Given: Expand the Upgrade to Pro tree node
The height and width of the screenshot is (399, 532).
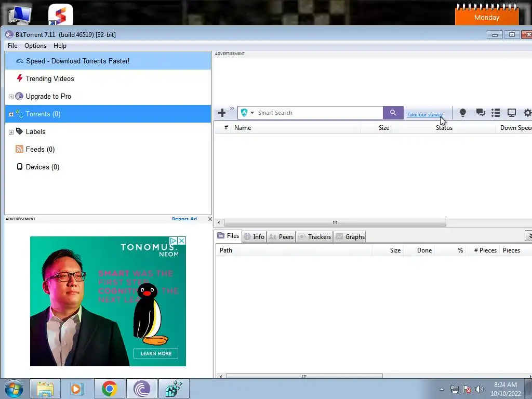Looking at the screenshot, I should pyautogui.click(x=11, y=97).
